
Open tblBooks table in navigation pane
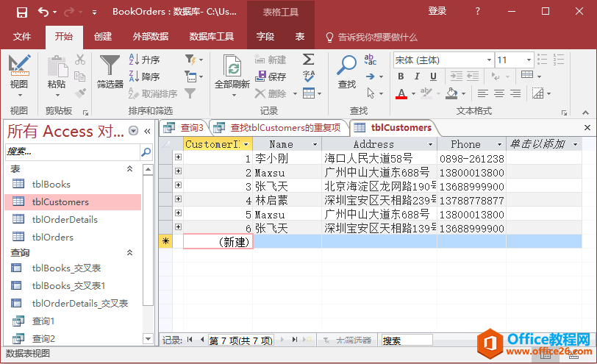(51, 185)
